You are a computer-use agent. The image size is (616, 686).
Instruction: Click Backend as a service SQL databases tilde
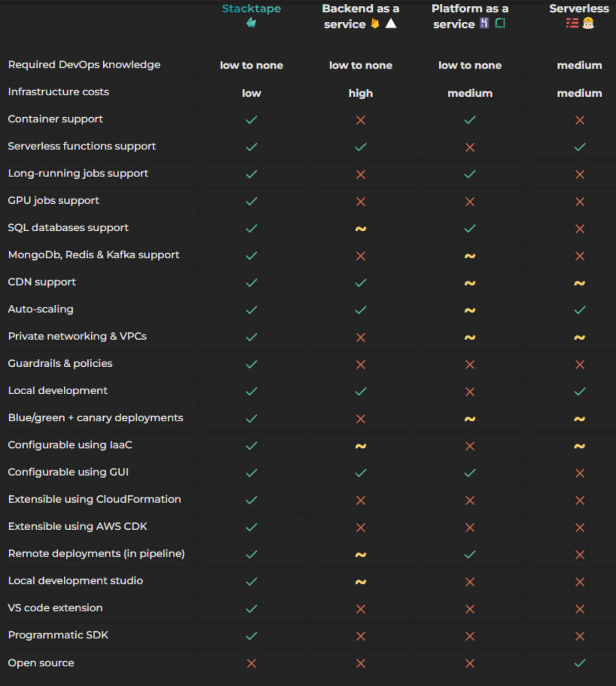361,229
